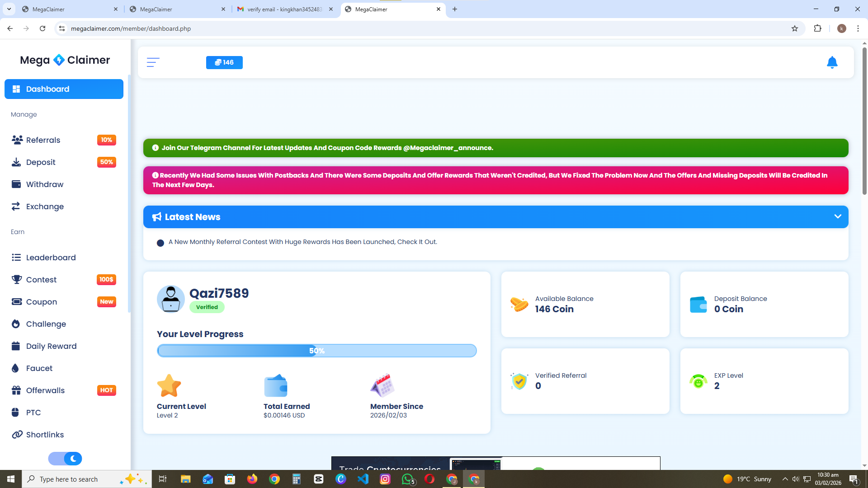This screenshot has height=488, width=868.
Task: Click the Challenge flame icon
Action: [x=16, y=324]
